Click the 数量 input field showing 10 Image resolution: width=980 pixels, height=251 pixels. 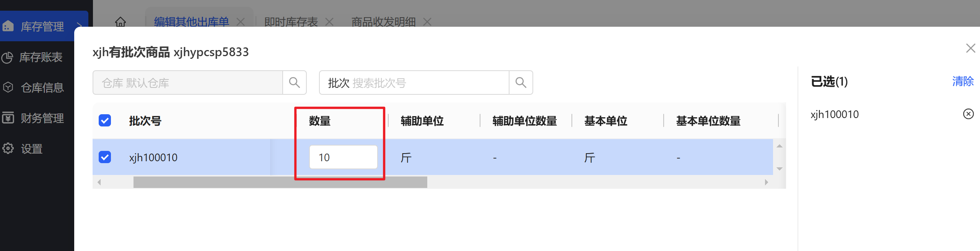343,157
